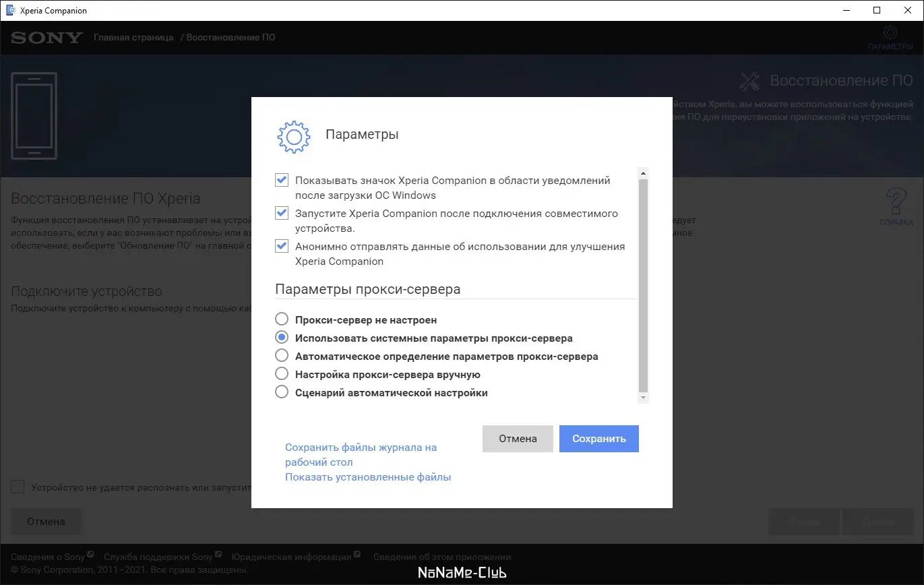Screen dimensions: 924x585
Task: Open Сведения об этом приложении
Action: 441,557
